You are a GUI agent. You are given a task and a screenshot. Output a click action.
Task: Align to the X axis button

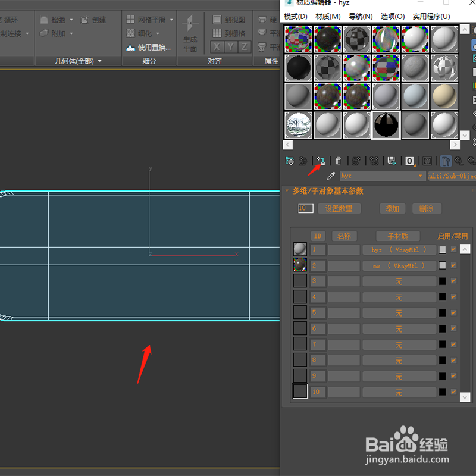pos(217,47)
